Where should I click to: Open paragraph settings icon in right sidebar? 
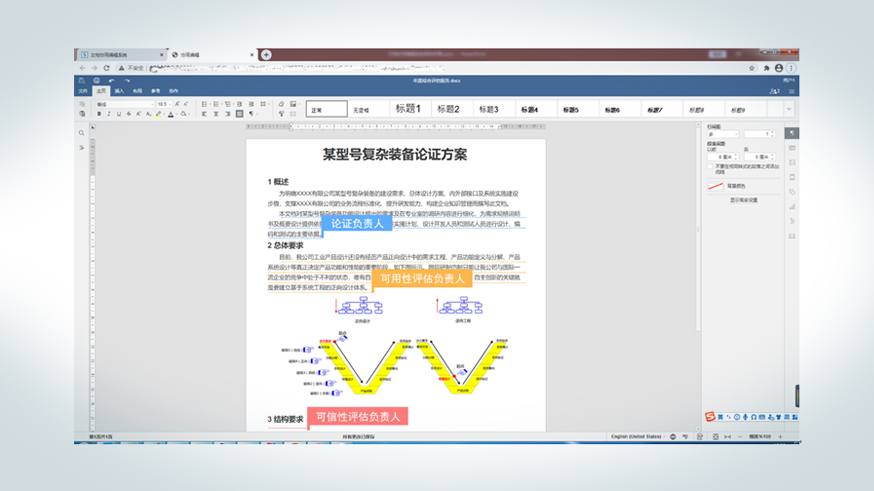point(792,133)
